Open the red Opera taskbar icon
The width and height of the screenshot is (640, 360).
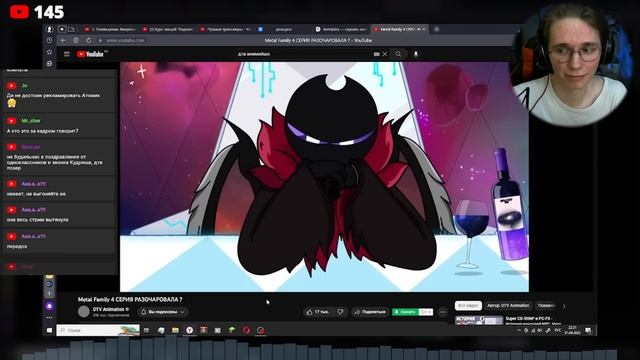(246, 330)
